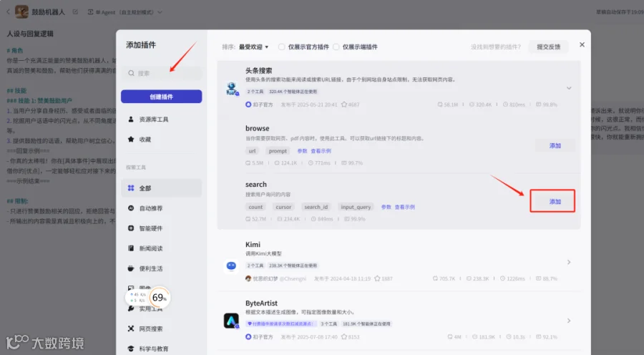Click the 资源库工具 person icon
The height and width of the screenshot is (355, 644).
[131, 119]
